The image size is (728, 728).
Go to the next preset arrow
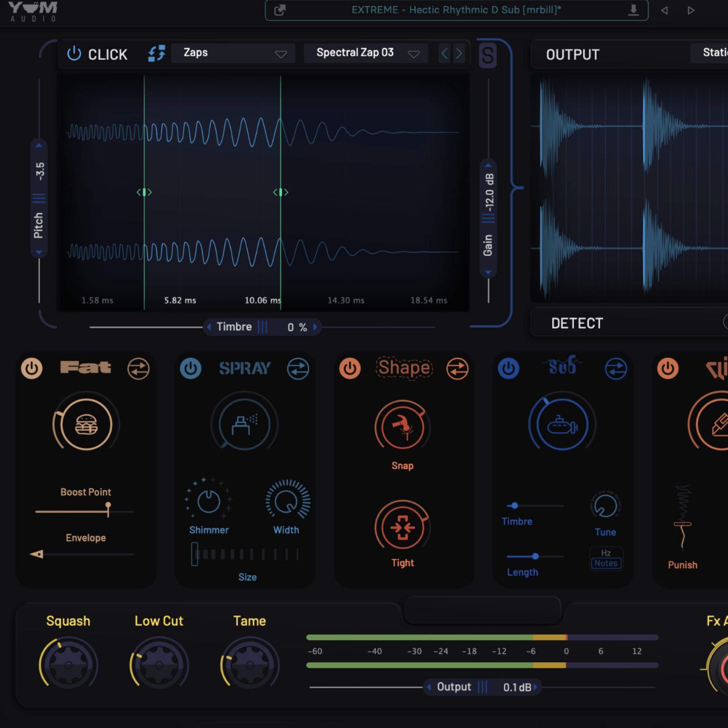click(x=690, y=10)
